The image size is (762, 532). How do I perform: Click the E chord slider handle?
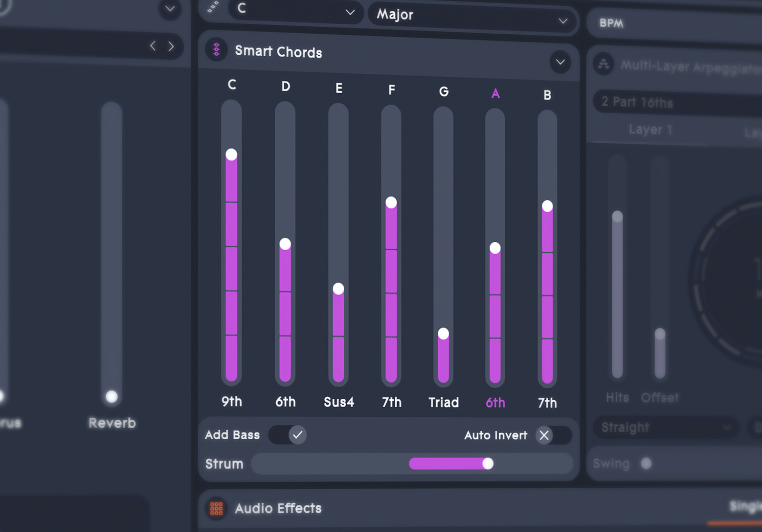(x=339, y=289)
